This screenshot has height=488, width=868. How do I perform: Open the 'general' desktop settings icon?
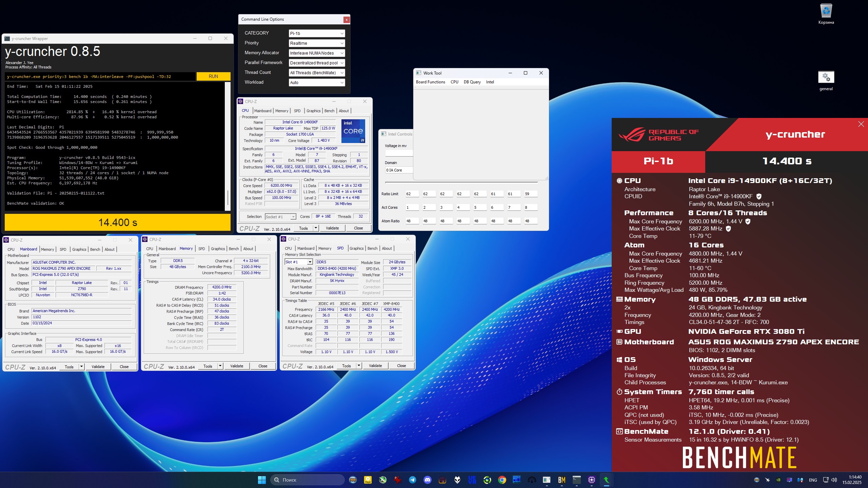click(x=826, y=81)
